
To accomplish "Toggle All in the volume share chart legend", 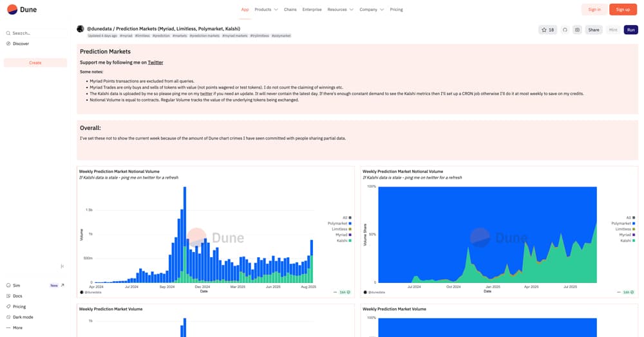I will [x=631, y=217].
